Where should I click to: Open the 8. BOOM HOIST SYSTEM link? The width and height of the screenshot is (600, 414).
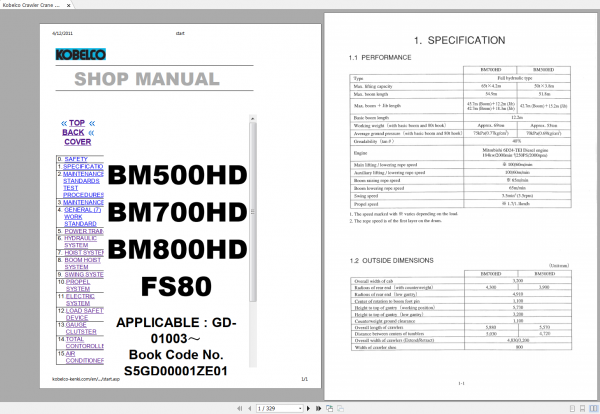83,263
